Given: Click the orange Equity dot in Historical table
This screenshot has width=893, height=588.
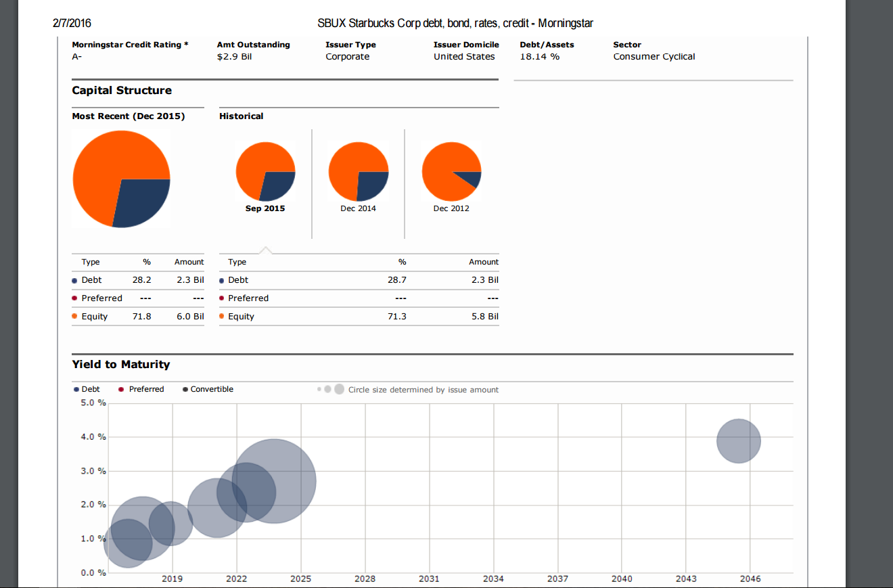Looking at the screenshot, I should point(222,317).
